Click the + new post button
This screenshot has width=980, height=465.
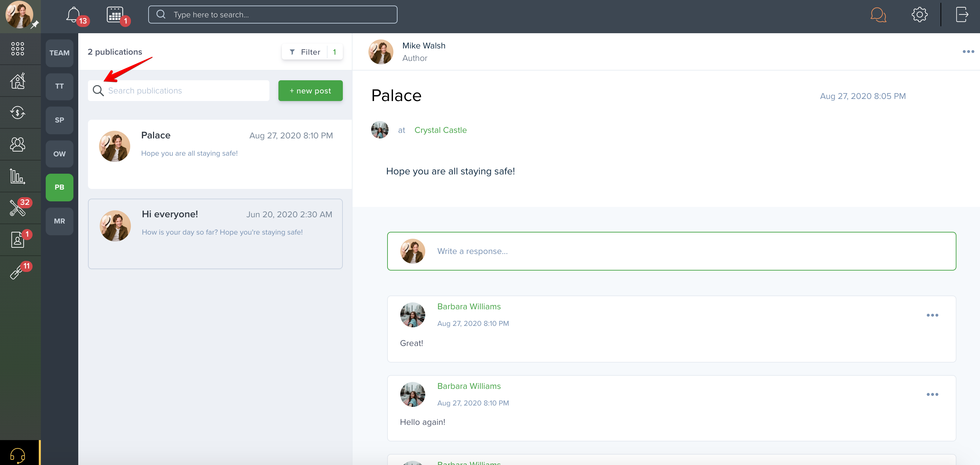point(310,91)
